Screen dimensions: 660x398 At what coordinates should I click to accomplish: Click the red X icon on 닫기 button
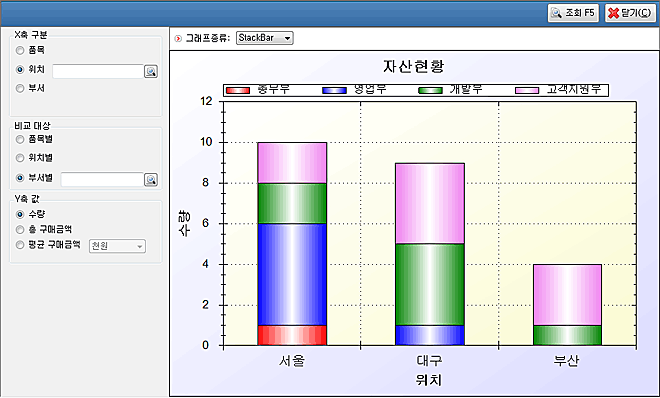click(x=614, y=13)
